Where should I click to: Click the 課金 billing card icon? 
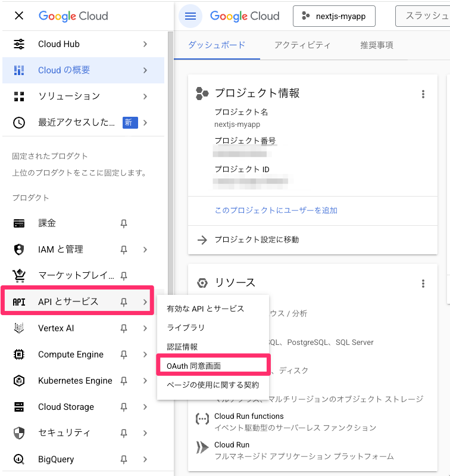coord(19,223)
